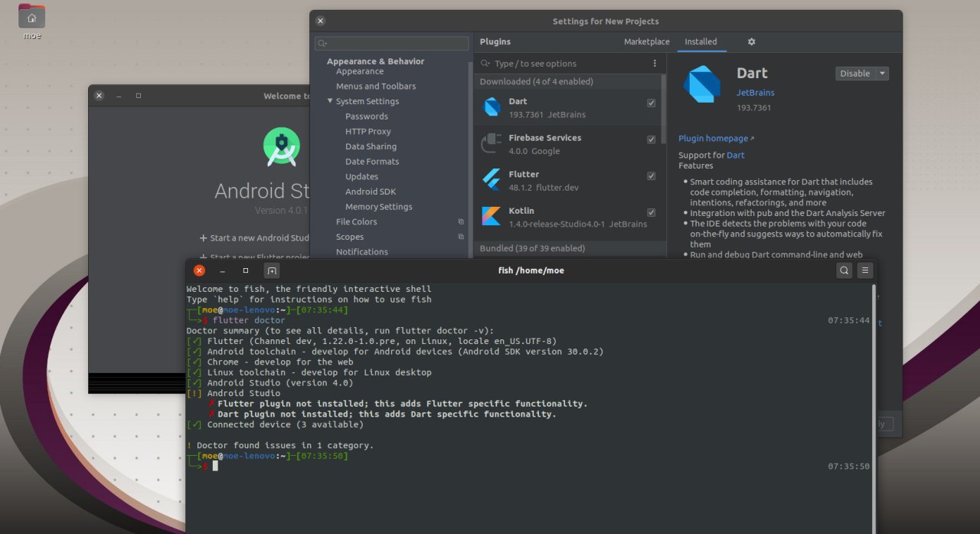Select File Colors settings
The width and height of the screenshot is (980, 534).
(x=357, y=221)
